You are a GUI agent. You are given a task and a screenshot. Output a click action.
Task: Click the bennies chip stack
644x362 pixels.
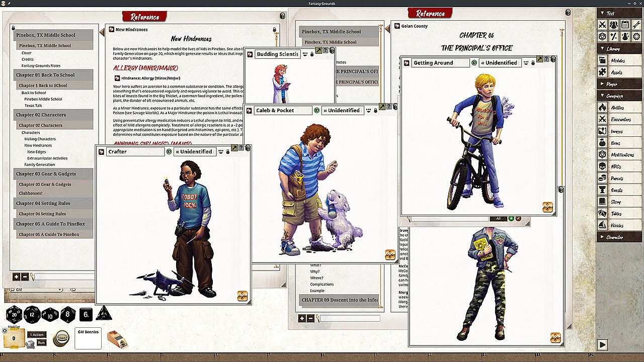tap(61, 338)
